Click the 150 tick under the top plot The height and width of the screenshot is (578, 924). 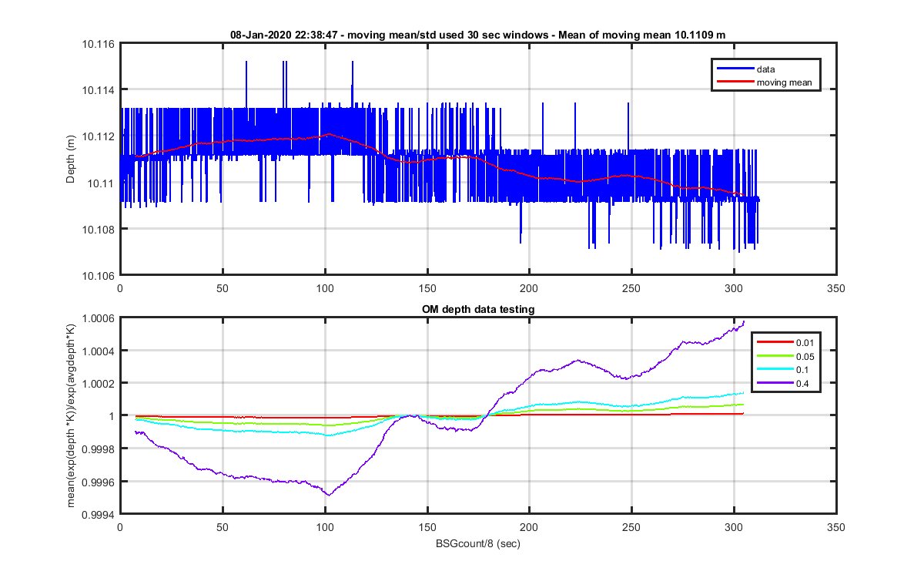pos(427,289)
